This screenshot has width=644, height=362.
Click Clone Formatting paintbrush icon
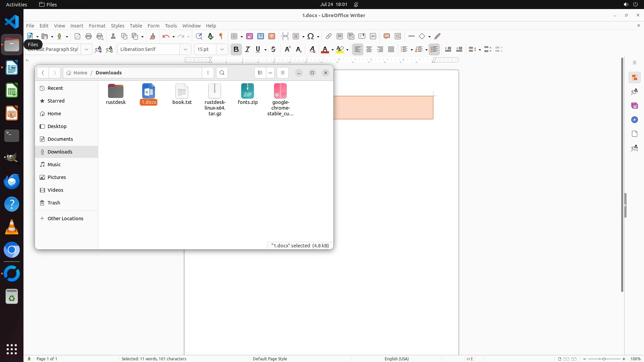153,36
